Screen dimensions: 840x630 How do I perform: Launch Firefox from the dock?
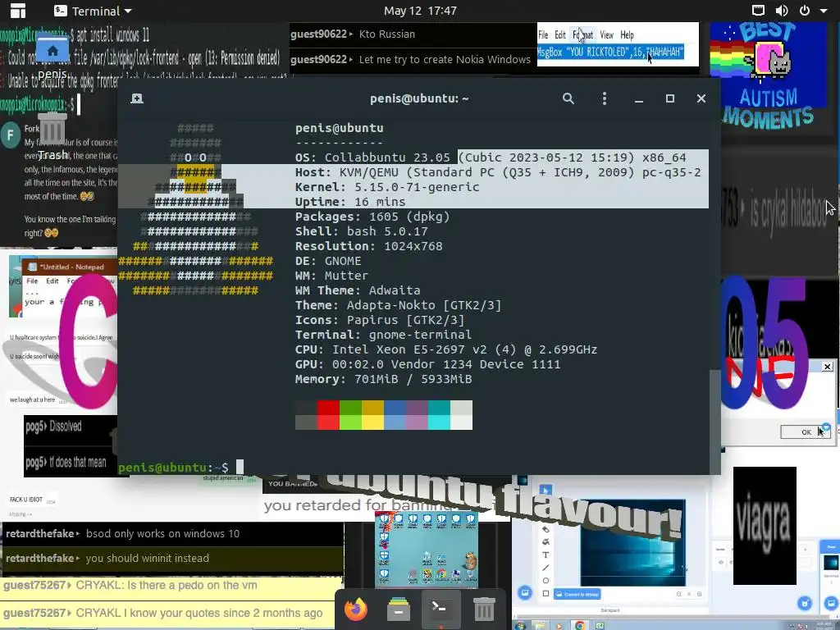[x=356, y=609]
